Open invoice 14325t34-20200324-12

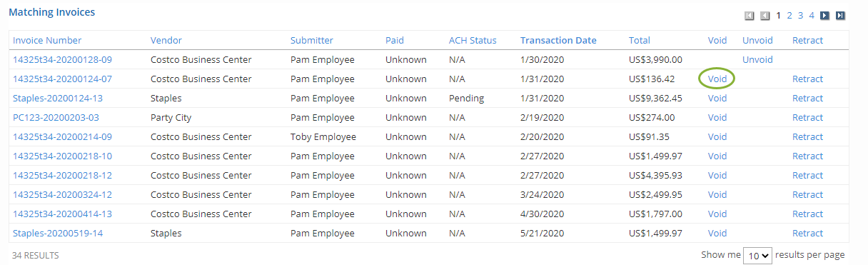pyautogui.click(x=62, y=194)
